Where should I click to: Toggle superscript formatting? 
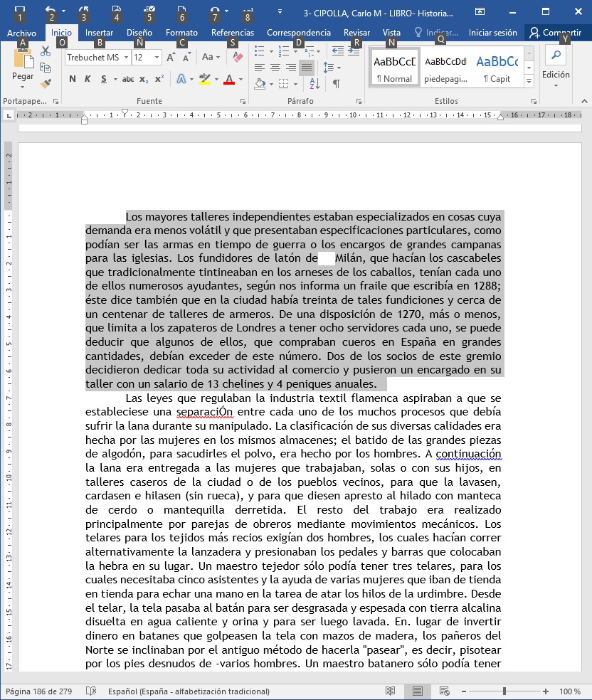click(159, 79)
